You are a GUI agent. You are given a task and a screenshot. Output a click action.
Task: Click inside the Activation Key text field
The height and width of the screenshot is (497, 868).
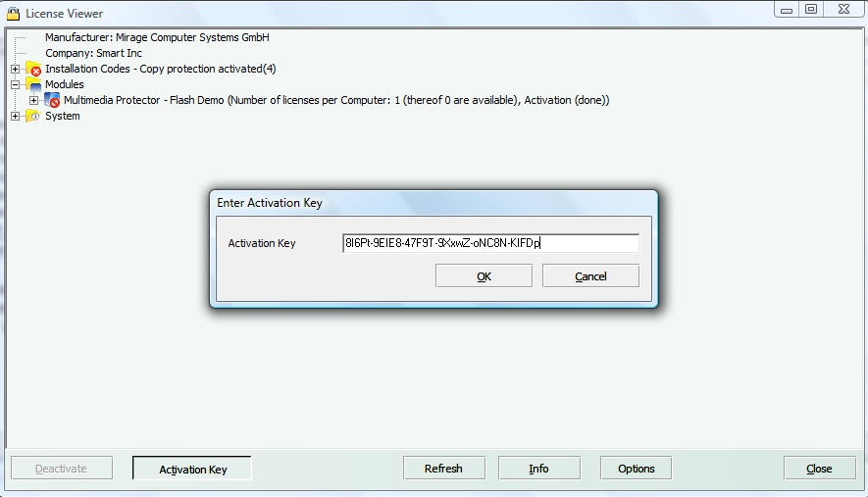(490, 243)
